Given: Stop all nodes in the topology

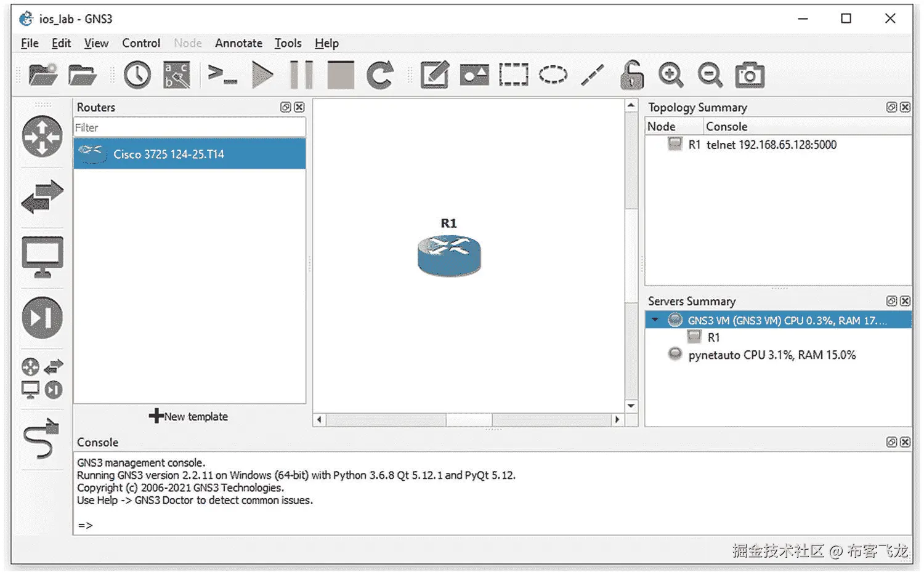Looking at the screenshot, I should 340,74.
